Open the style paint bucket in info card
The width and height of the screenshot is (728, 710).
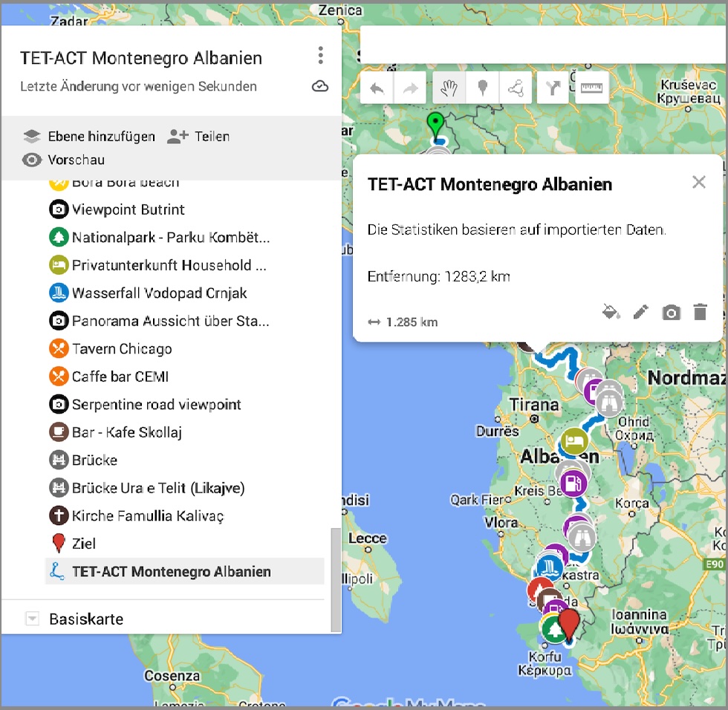click(x=611, y=312)
